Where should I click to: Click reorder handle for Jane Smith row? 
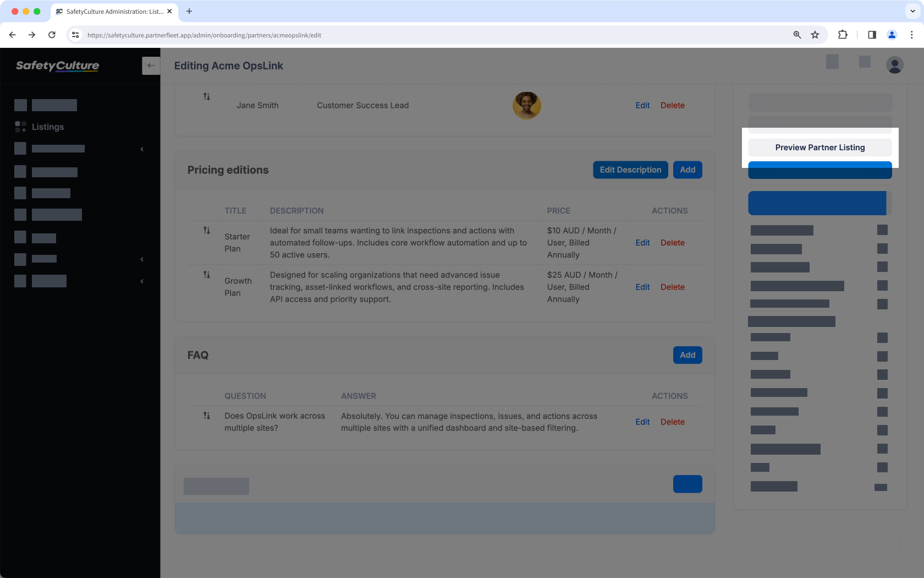(207, 96)
